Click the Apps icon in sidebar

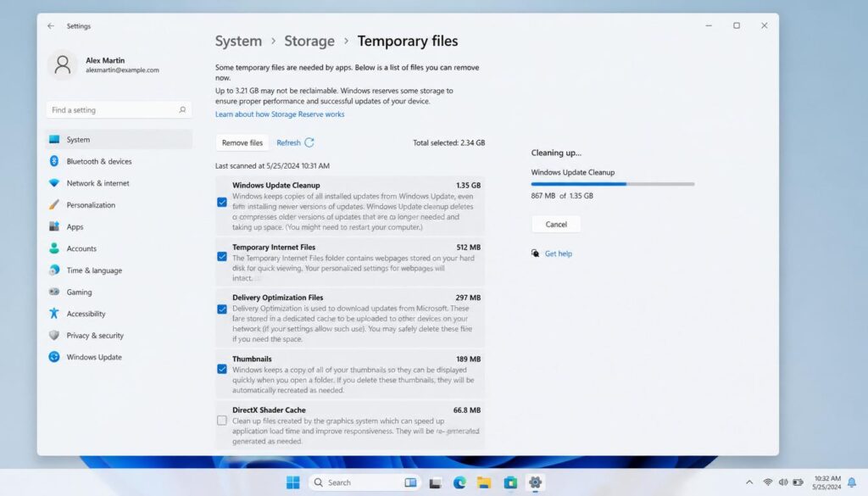click(53, 226)
